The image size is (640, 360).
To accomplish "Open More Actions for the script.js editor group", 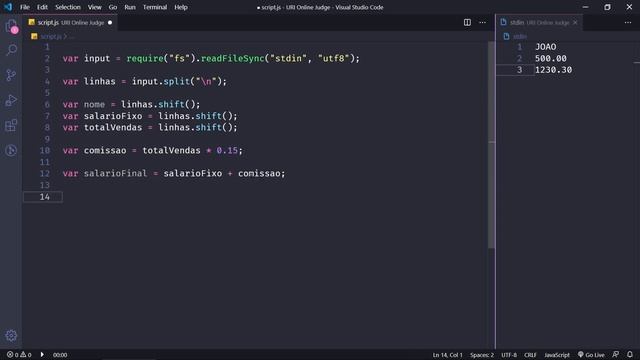I will tap(482, 22).
